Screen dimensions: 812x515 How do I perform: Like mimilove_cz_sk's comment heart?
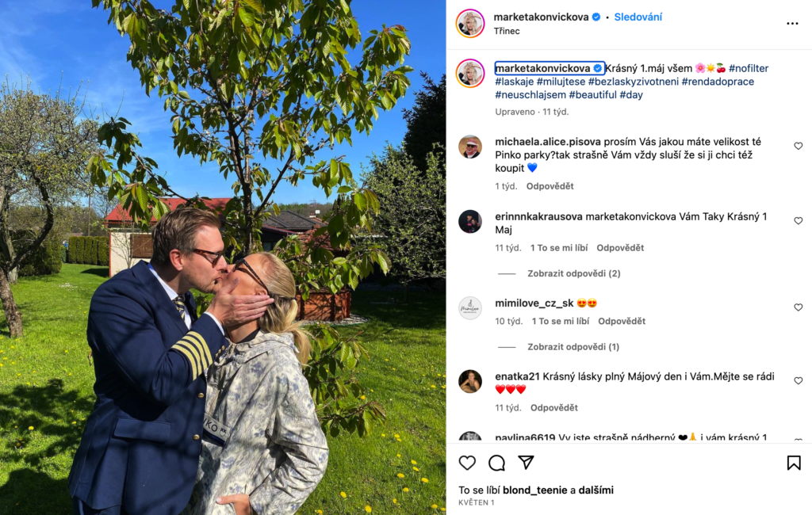[798, 307]
